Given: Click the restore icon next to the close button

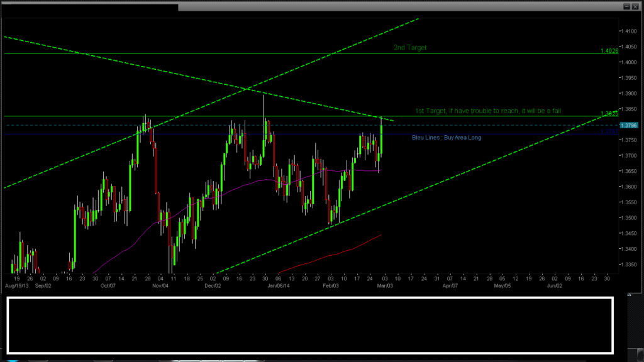Looking at the screenshot, I should tap(626, 5).
